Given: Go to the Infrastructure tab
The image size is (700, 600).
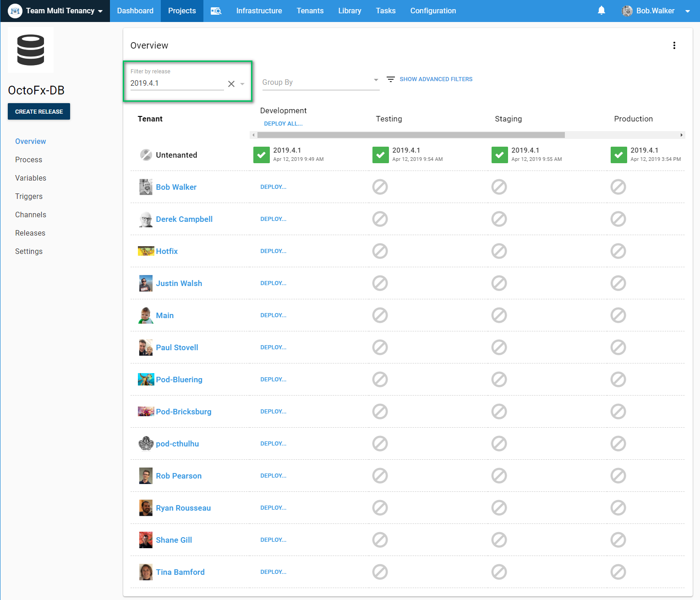Looking at the screenshot, I should coord(259,11).
